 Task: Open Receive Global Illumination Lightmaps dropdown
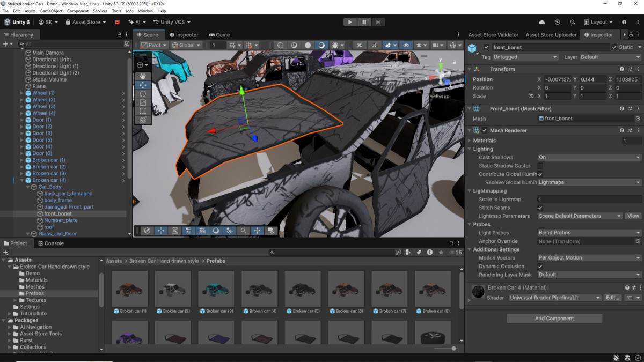(x=589, y=182)
